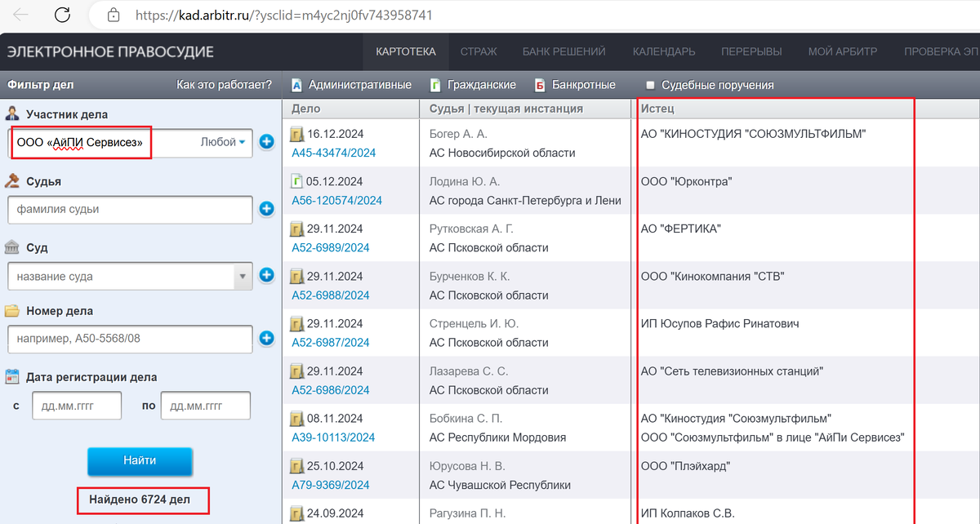980x524 pixels.
Task: Click the start date 'с' field
Action: pos(77,406)
